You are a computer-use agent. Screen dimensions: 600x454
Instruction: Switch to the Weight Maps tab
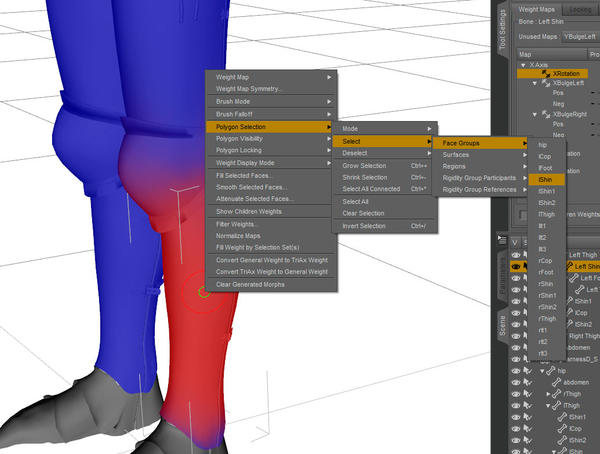536,10
